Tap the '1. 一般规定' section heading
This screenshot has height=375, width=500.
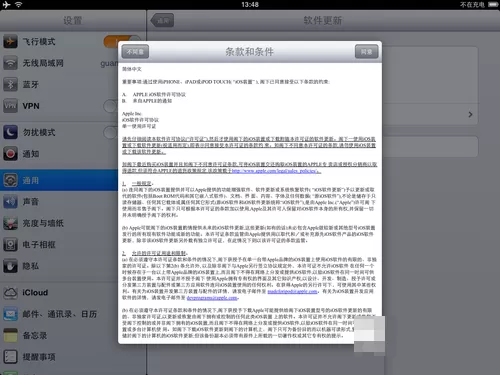(x=137, y=184)
